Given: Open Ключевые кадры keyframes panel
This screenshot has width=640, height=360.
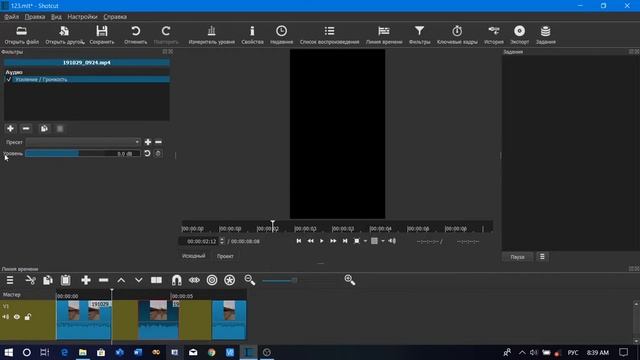Looking at the screenshot, I should click(457, 35).
